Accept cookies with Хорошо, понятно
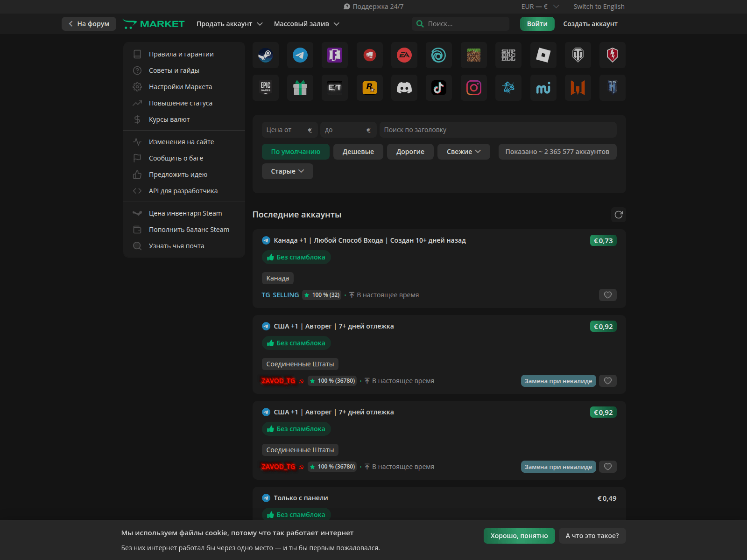Screen dimensions: 747x560 pyautogui.click(x=519, y=536)
